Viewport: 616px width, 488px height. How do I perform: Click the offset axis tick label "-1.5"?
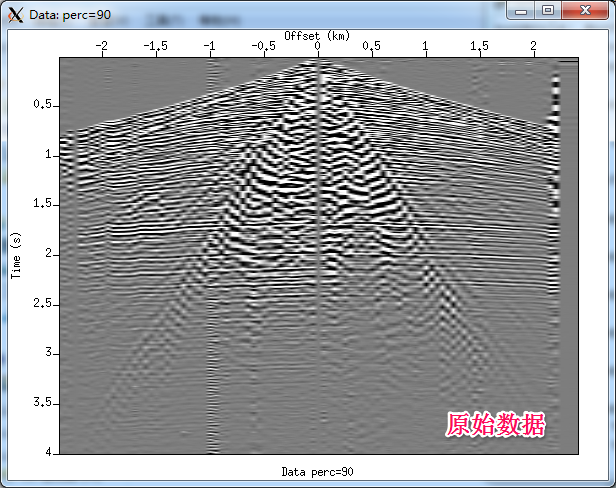(x=156, y=46)
